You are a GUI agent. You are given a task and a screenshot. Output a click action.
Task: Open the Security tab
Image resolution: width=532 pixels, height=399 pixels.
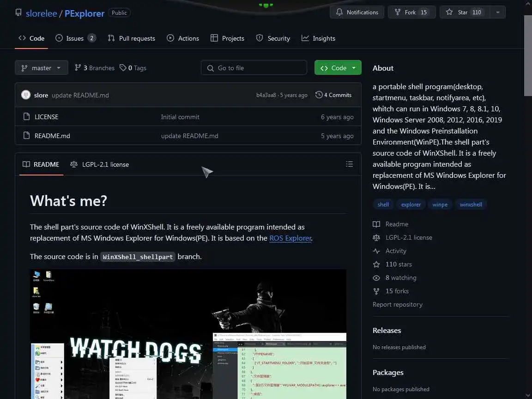(x=273, y=38)
